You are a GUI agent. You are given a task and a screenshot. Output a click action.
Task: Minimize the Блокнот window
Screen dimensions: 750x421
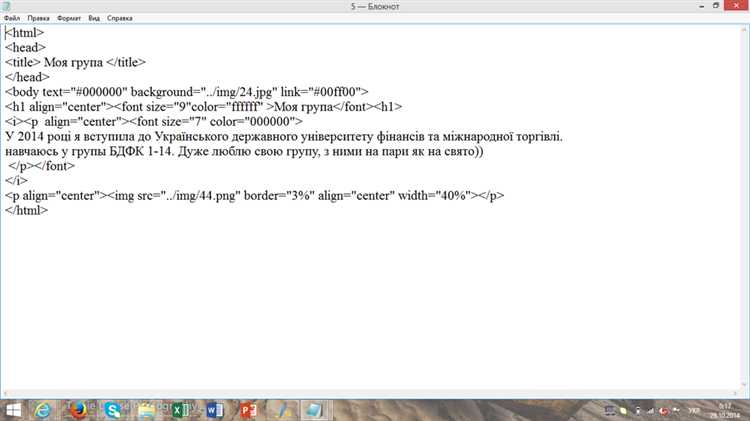701,6
